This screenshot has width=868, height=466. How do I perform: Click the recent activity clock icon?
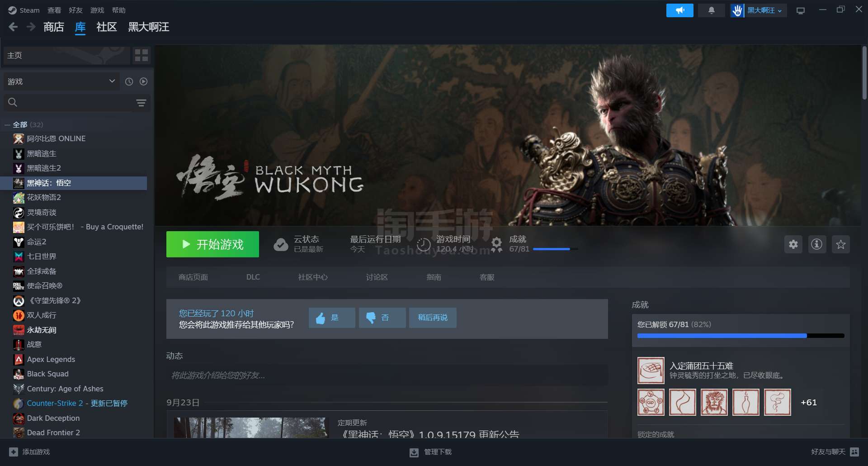point(129,81)
